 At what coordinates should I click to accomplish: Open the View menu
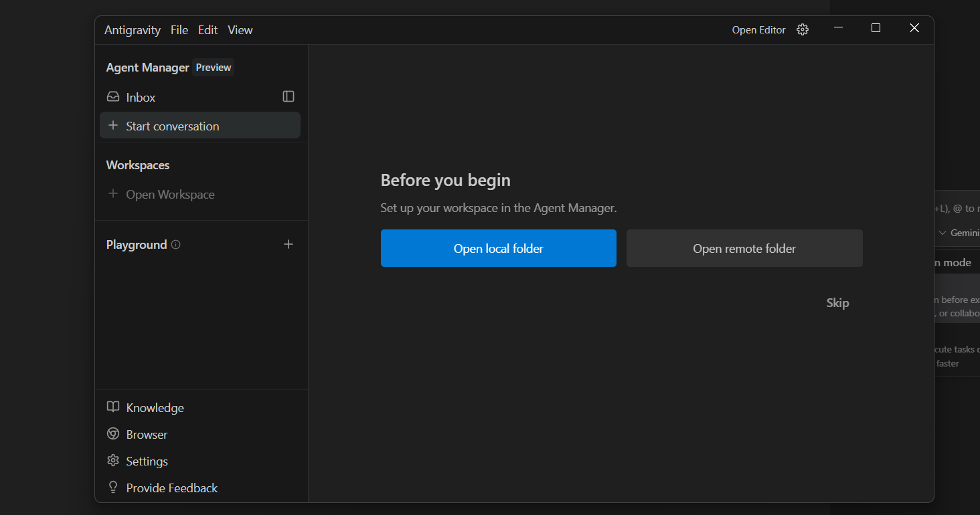tap(240, 30)
